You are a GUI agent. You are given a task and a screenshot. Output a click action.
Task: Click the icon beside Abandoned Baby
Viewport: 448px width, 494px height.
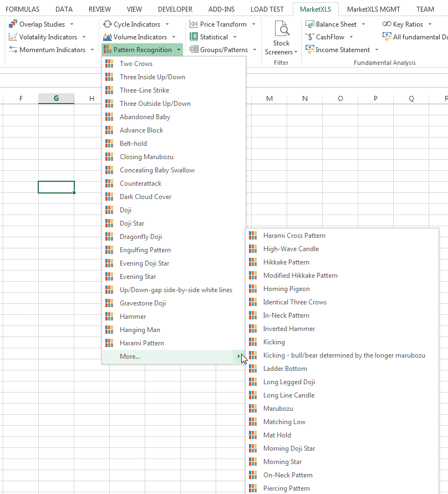tap(109, 117)
